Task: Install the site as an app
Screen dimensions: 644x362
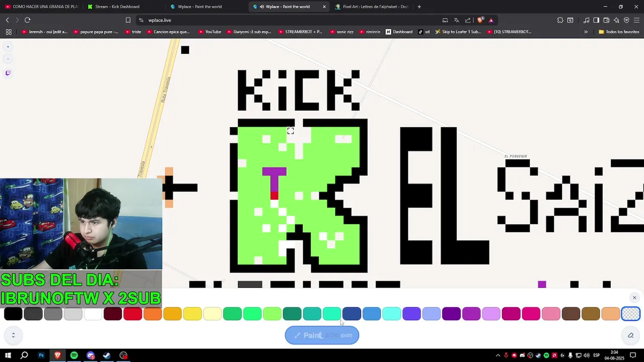Action: coord(445,20)
